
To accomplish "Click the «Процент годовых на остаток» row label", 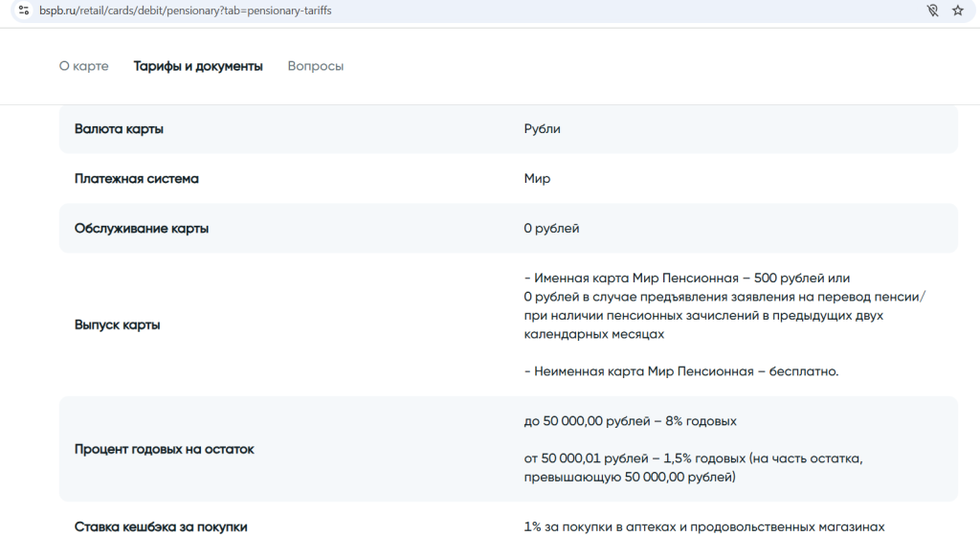I will [165, 449].
